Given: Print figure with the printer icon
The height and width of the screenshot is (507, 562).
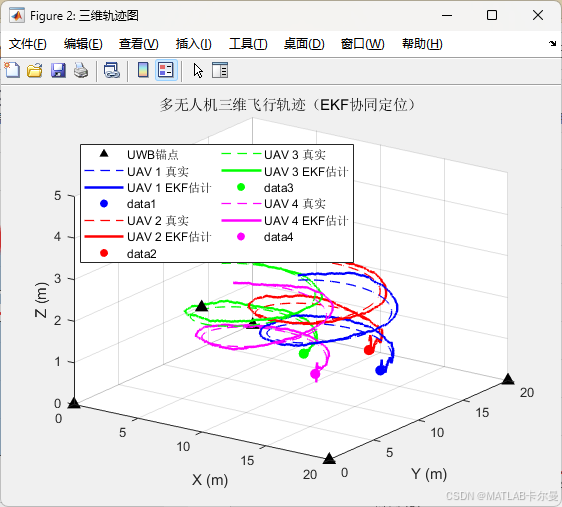Looking at the screenshot, I should tap(81, 70).
